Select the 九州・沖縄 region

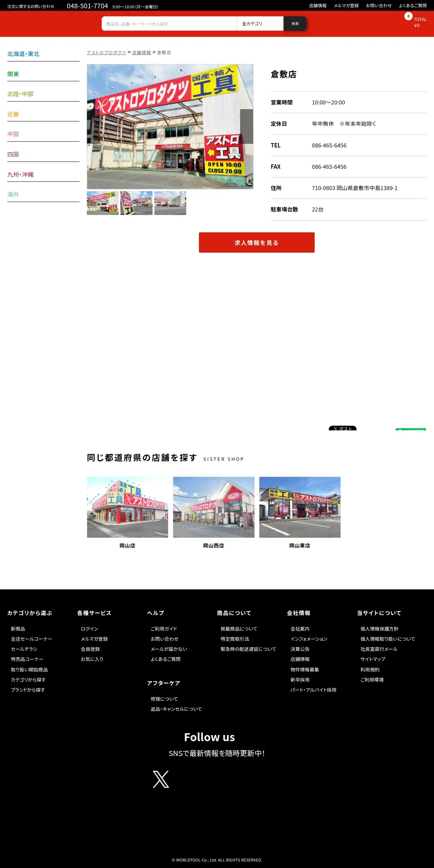20,175
